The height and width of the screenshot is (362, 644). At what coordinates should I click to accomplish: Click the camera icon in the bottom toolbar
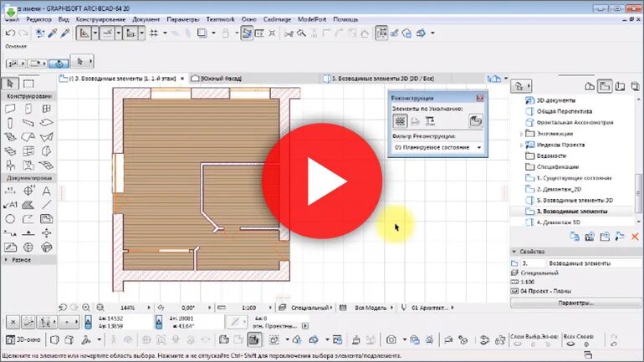[x=391, y=339]
